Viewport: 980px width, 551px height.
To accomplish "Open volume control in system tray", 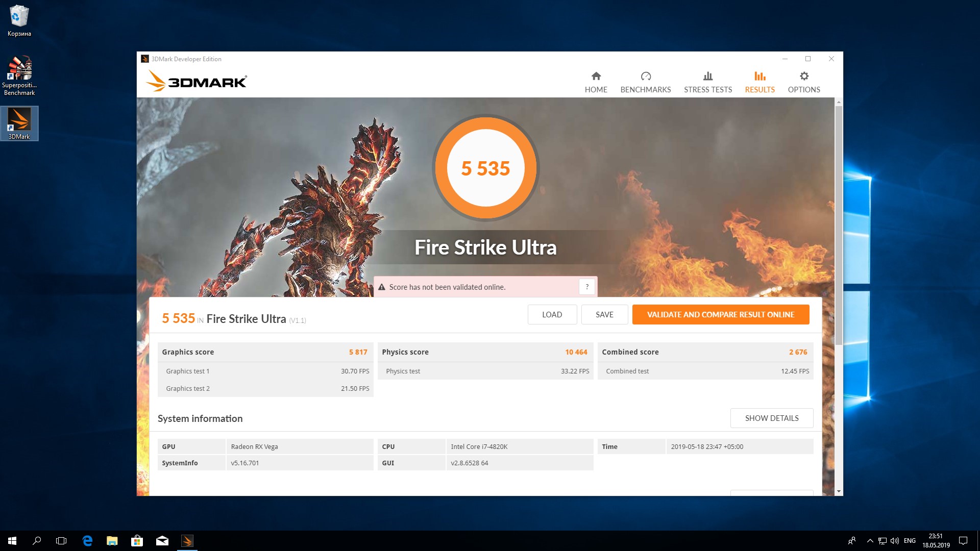I will click(x=895, y=541).
